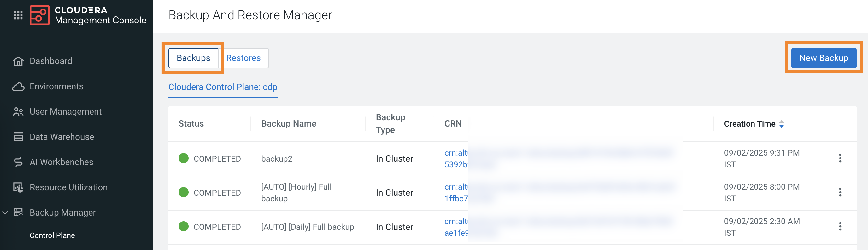Open the app switcher grid icon
The width and height of the screenshot is (868, 250).
tap(18, 15)
